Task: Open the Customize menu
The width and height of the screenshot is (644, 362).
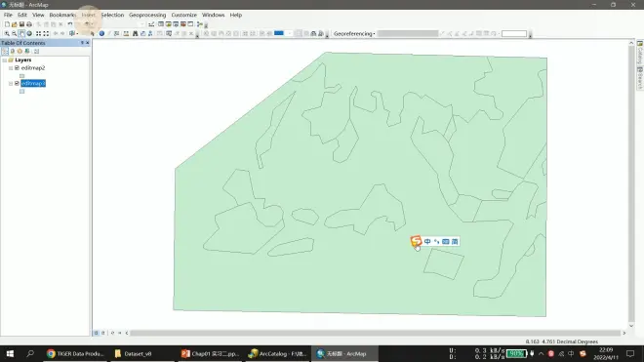Action: tap(184, 15)
